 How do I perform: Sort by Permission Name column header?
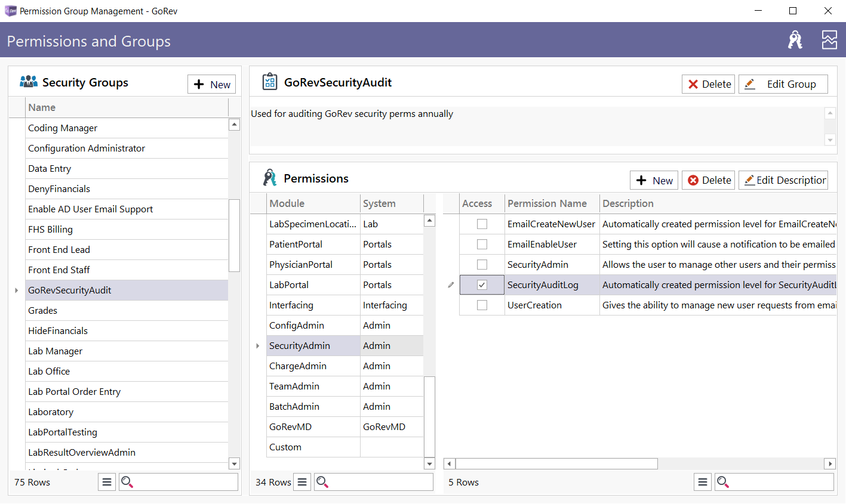coord(552,203)
